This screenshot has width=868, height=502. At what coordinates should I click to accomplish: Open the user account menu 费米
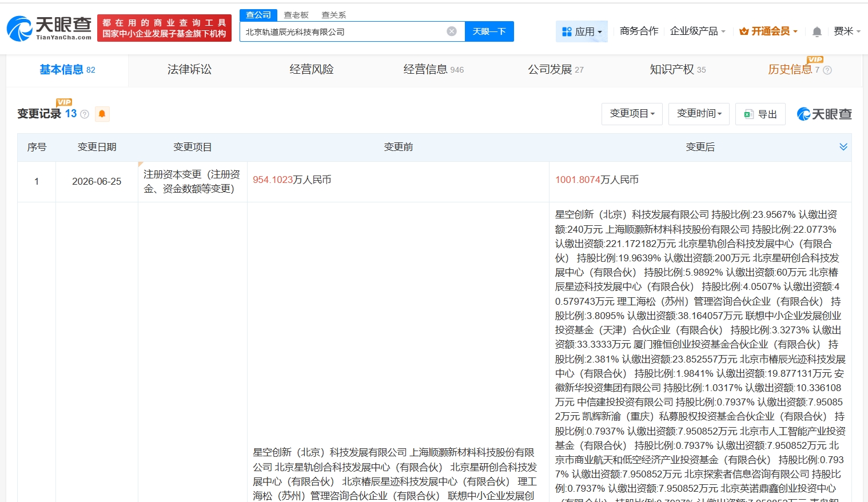tap(847, 31)
